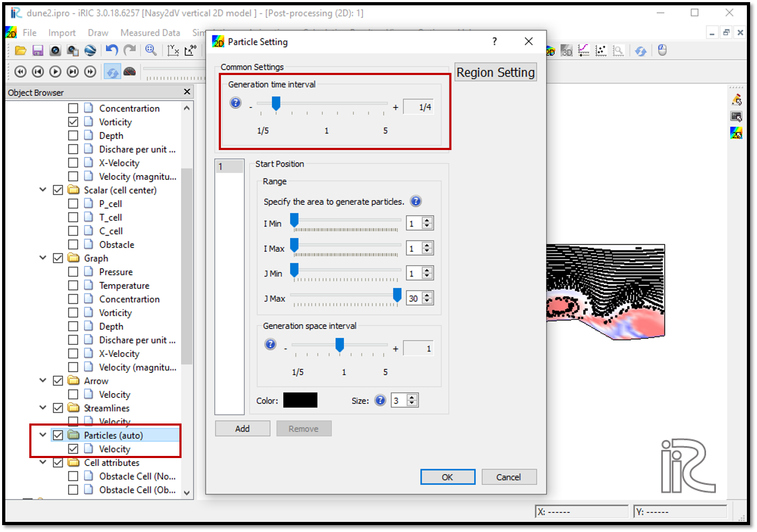Collapse the Arrow folder chevron
This screenshot has width=757, height=532.
[43, 380]
